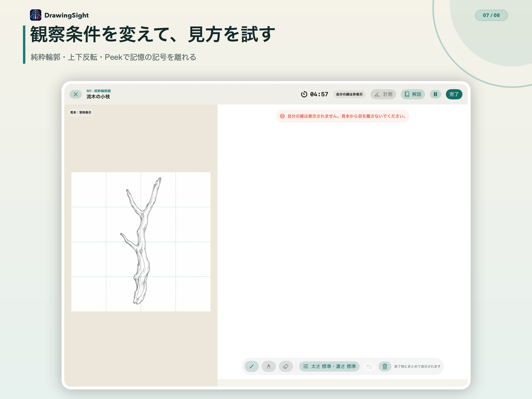Finish the exercise with 完了

click(454, 94)
